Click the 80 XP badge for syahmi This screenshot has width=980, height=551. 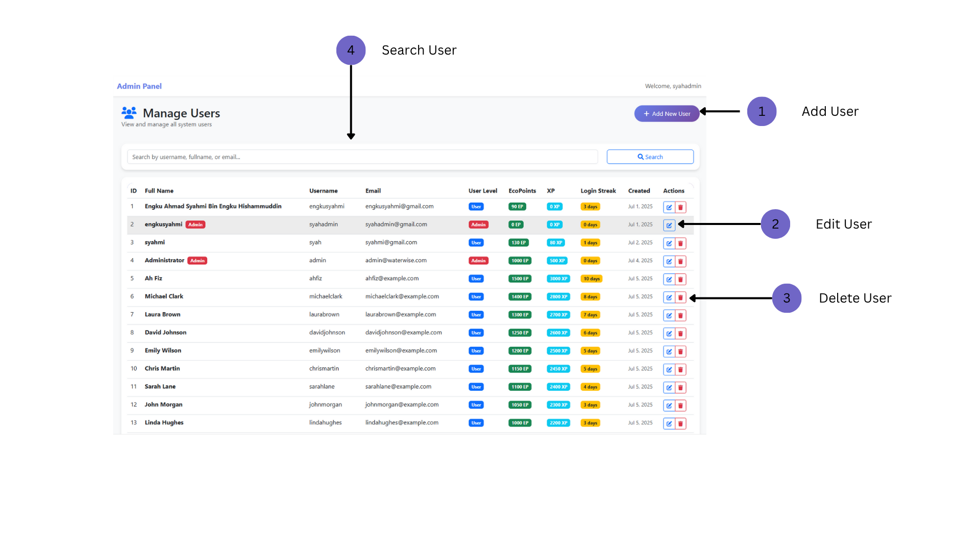(x=556, y=243)
